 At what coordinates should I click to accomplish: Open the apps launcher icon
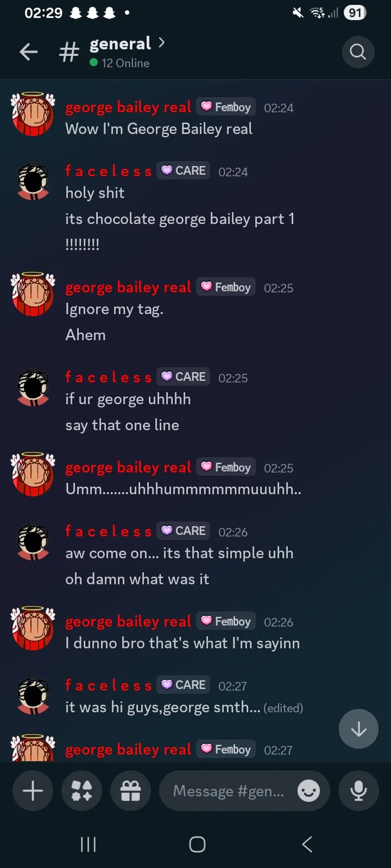81,791
